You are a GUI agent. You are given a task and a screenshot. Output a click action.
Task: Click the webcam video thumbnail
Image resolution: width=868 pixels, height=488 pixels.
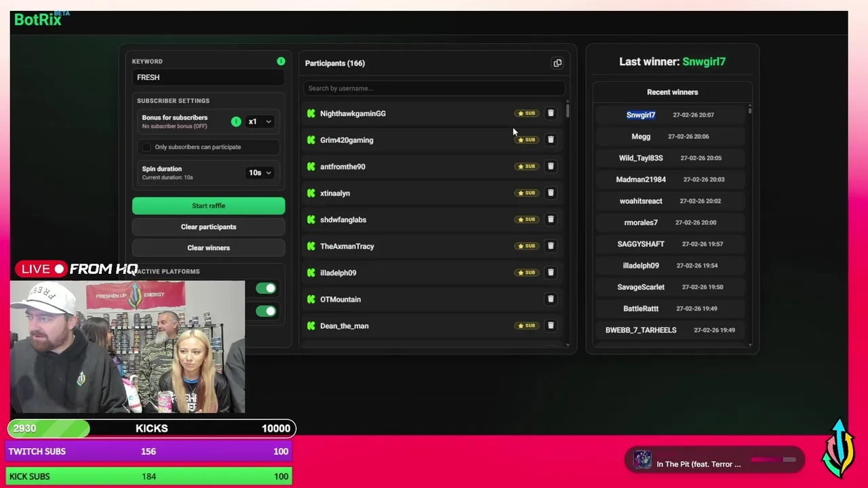coord(127,346)
